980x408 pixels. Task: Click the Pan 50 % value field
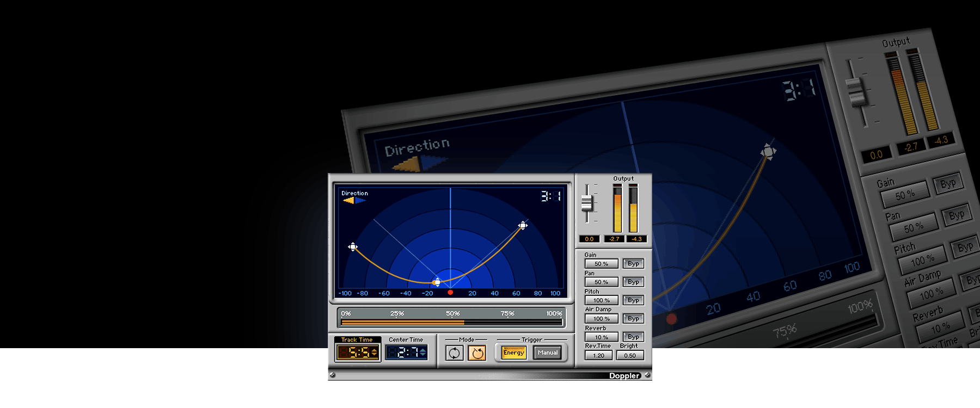tap(601, 282)
